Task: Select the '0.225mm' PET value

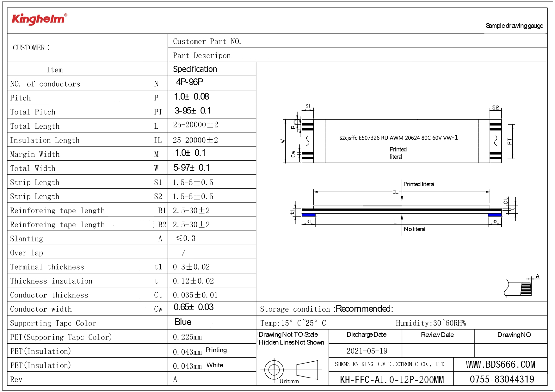Action: point(187,337)
